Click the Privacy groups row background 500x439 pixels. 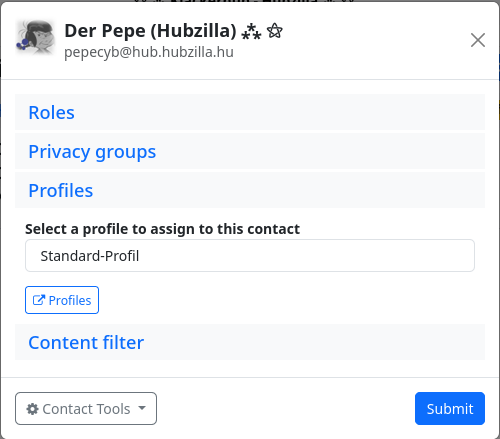[x=318, y=151]
